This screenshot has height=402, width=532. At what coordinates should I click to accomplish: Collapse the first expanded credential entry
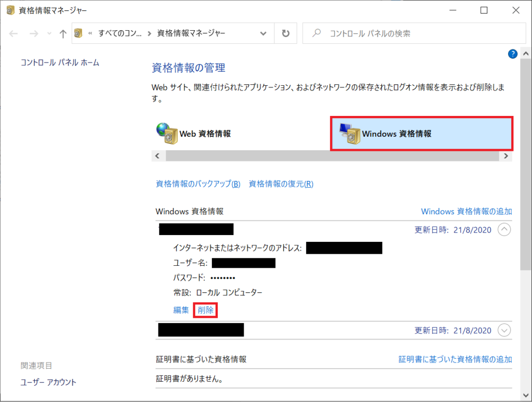tap(504, 229)
